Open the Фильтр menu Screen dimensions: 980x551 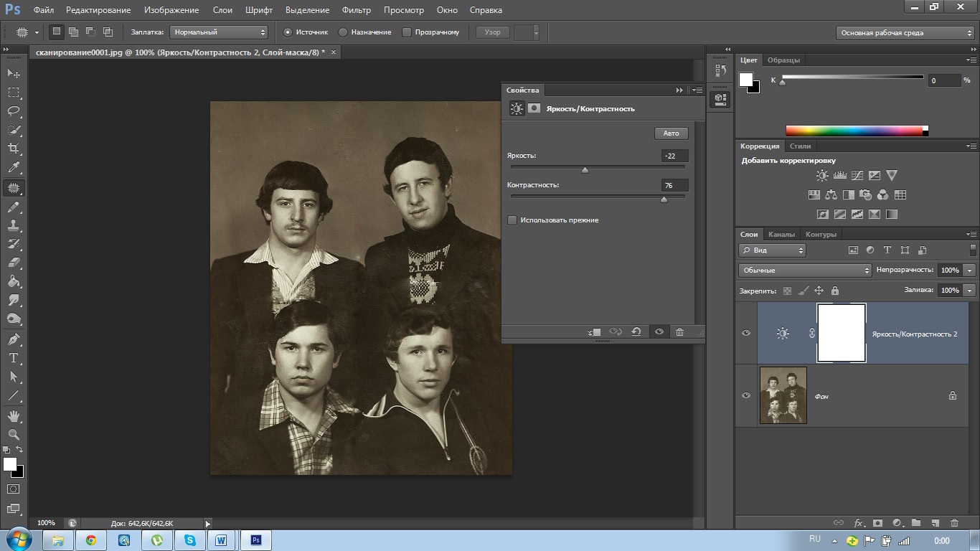tap(357, 10)
